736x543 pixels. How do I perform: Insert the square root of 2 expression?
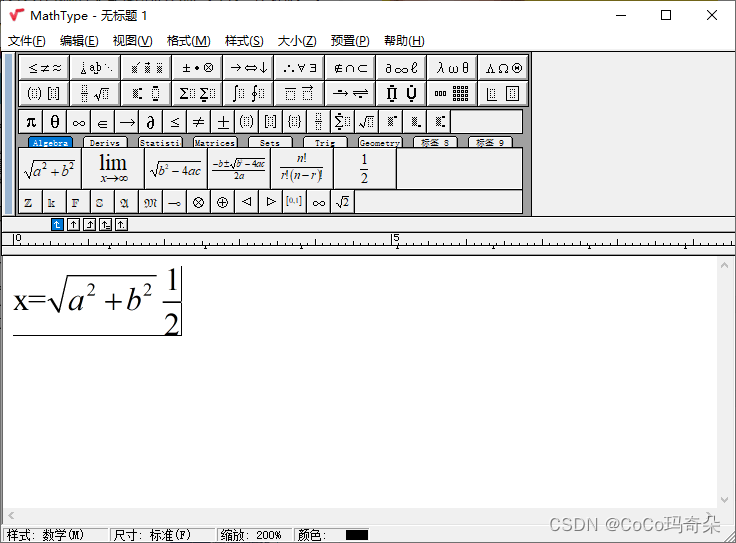pos(343,202)
